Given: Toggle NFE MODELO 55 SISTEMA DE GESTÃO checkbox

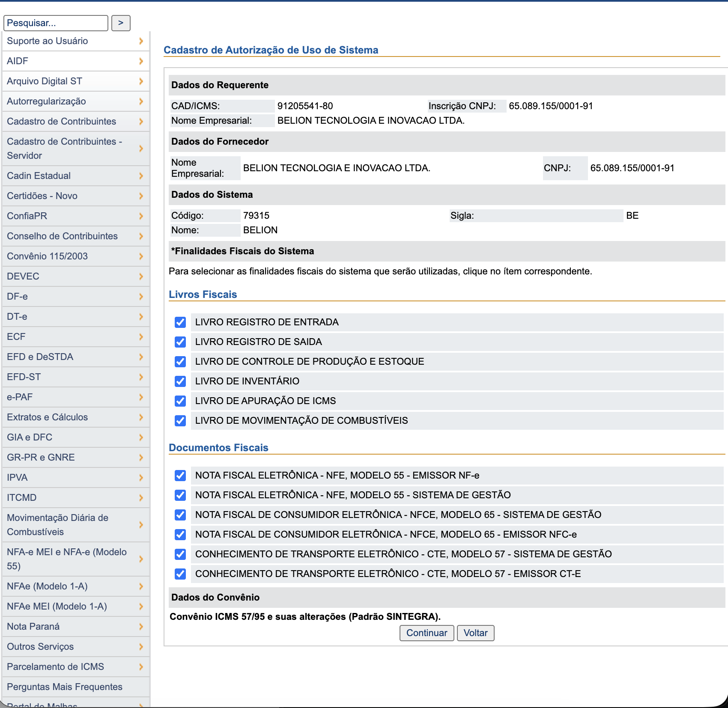Looking at the screenshot, I should [x=180, y=495].
